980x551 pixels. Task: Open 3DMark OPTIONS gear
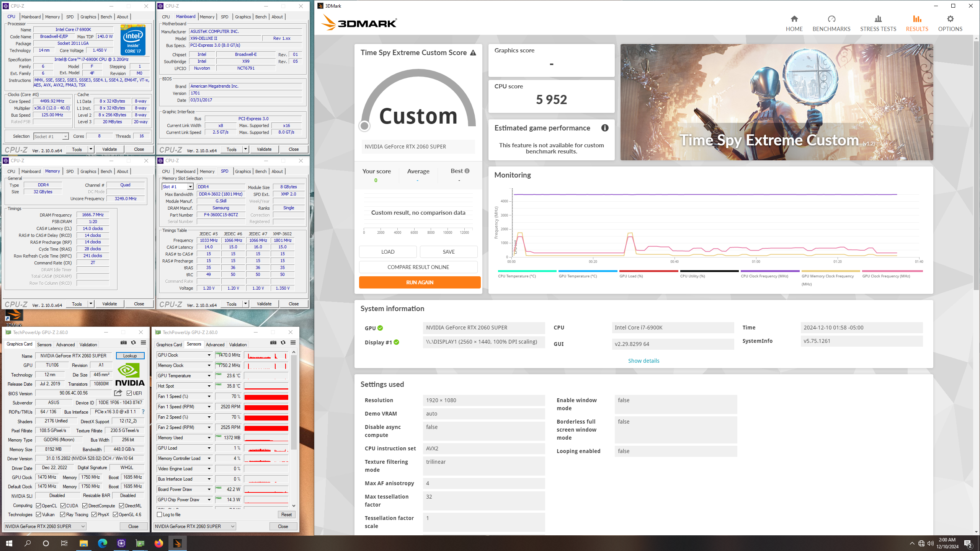(950, 23)
